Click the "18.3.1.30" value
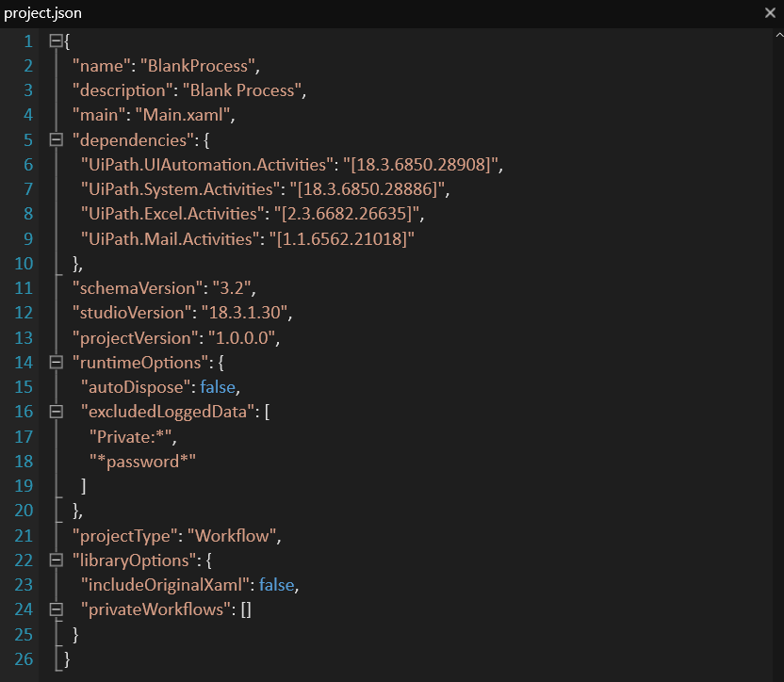 pos(244,313)
